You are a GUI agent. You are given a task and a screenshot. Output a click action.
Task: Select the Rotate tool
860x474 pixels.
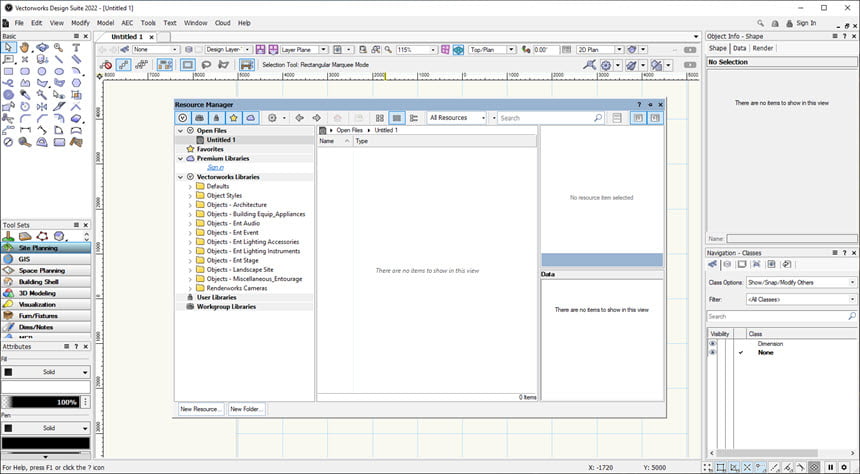[x=25, y=106]
